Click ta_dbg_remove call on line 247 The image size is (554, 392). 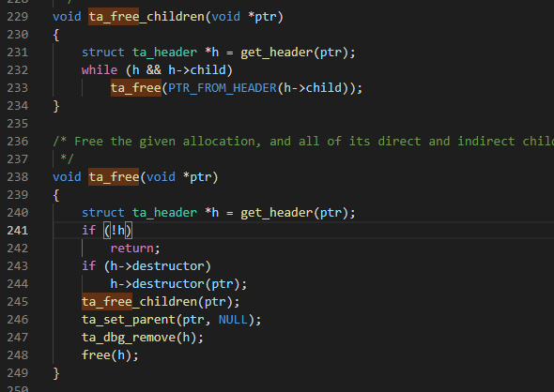[x=129, y=338]
